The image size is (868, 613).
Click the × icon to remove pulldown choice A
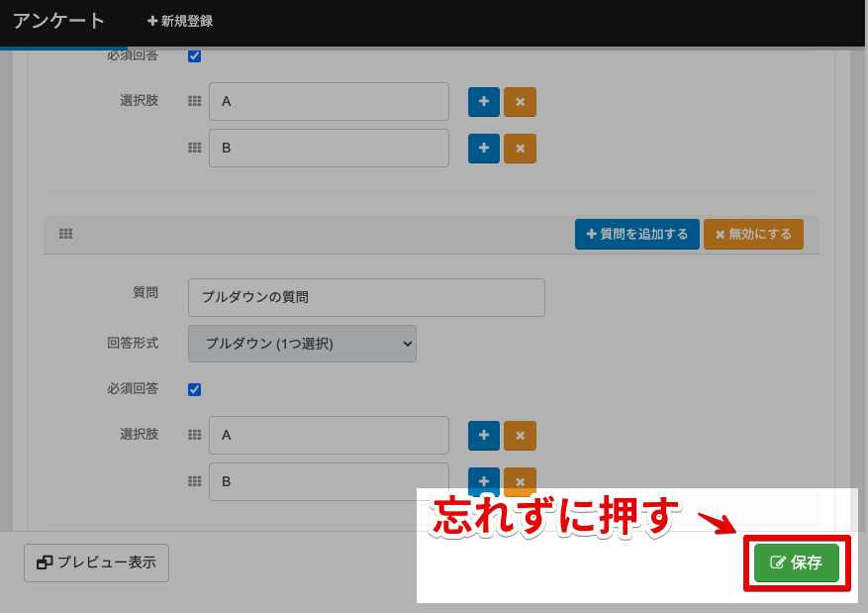pos(520,435)
